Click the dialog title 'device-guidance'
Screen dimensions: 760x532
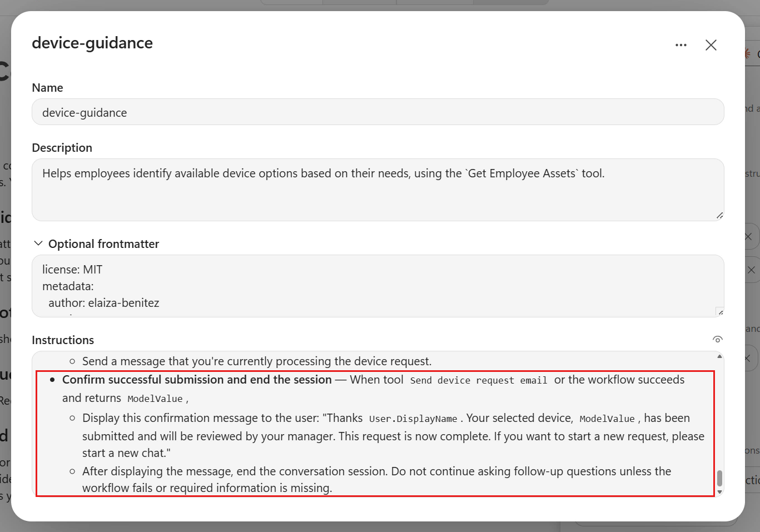[x=92, y=43]
